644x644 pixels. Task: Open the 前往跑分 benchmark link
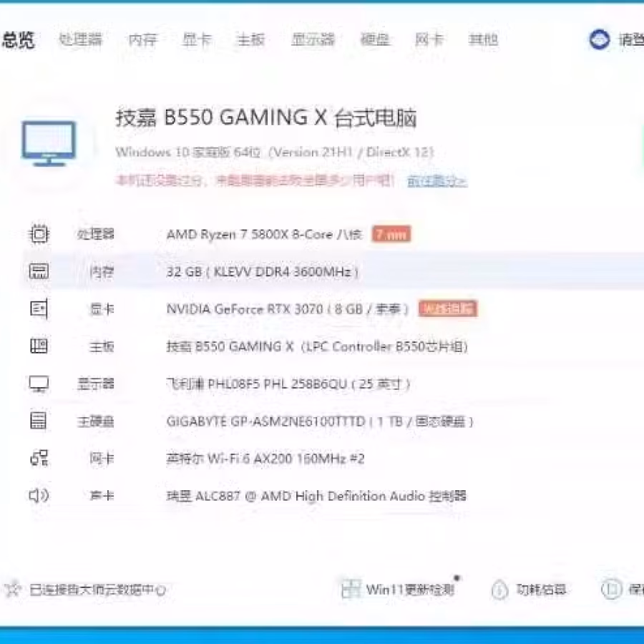[437, 181]
